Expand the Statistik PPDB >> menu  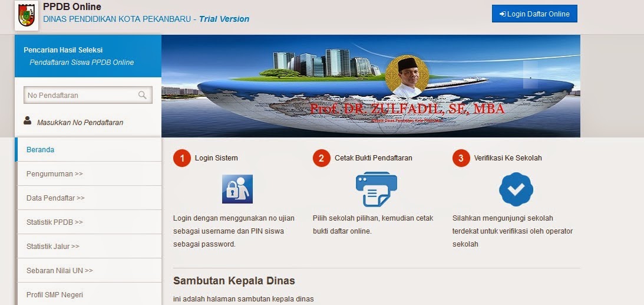pos(89,222)
